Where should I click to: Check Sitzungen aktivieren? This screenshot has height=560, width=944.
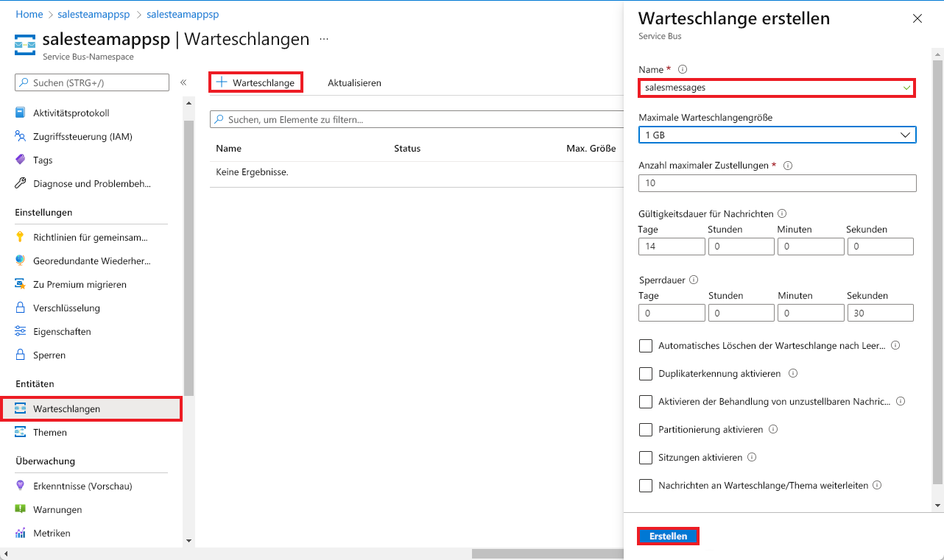(x=646, y=458)
